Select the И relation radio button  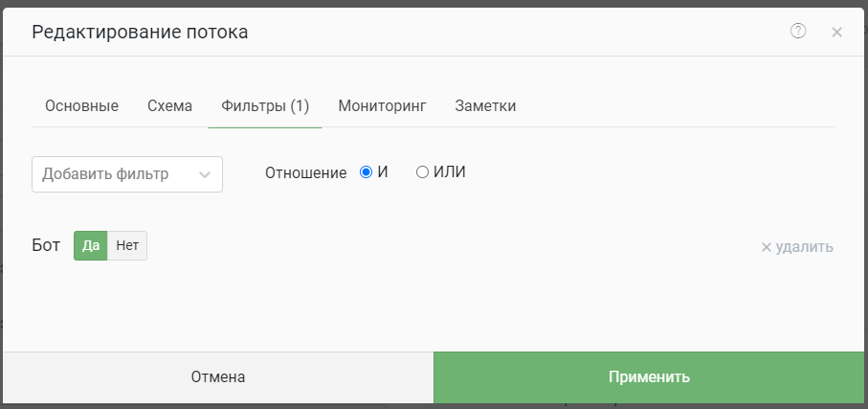coord(366,172)
